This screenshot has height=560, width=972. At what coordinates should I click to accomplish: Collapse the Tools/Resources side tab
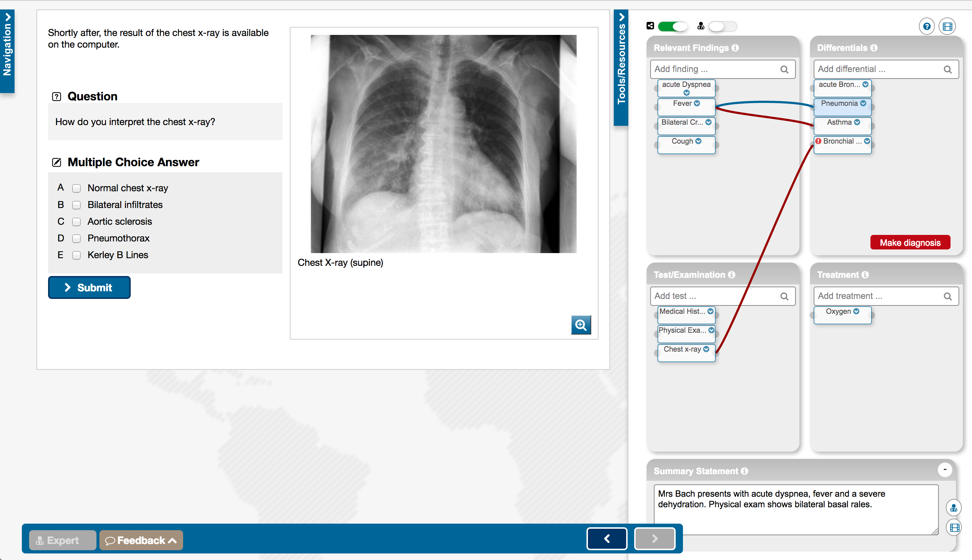(x=621, y=67)
